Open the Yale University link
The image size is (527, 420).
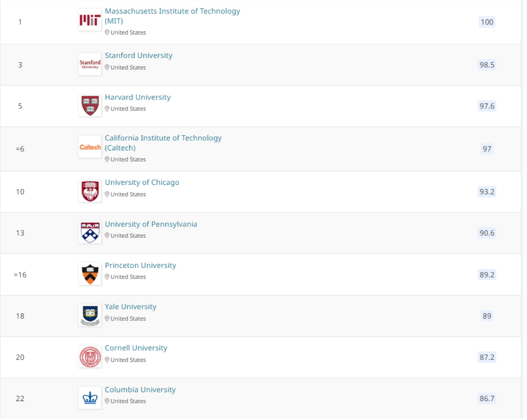[131, 307]
